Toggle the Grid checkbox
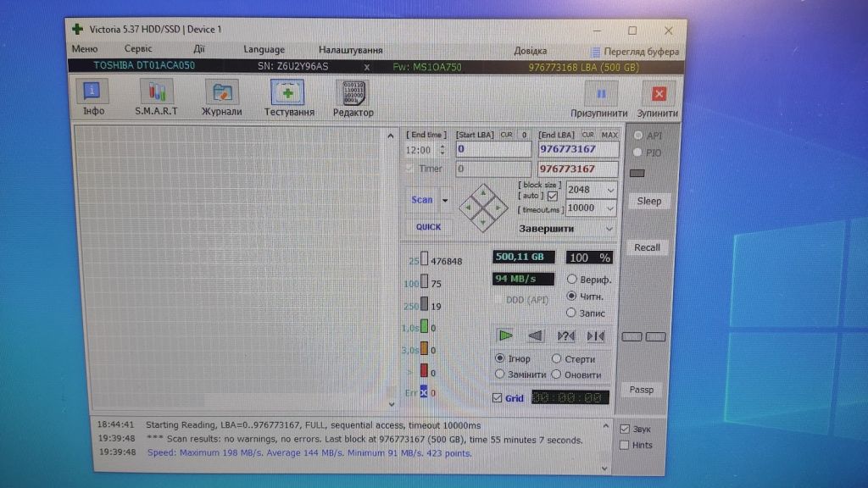868x488 pixels. (x=497, y=398)
